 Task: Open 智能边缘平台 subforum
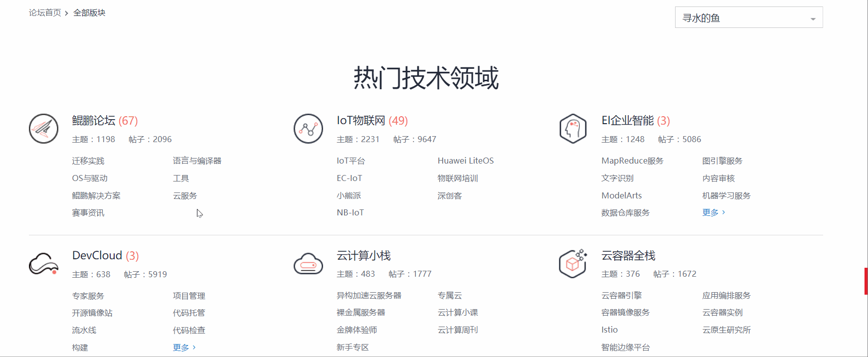pyautogui.click(x=626, y=347)
